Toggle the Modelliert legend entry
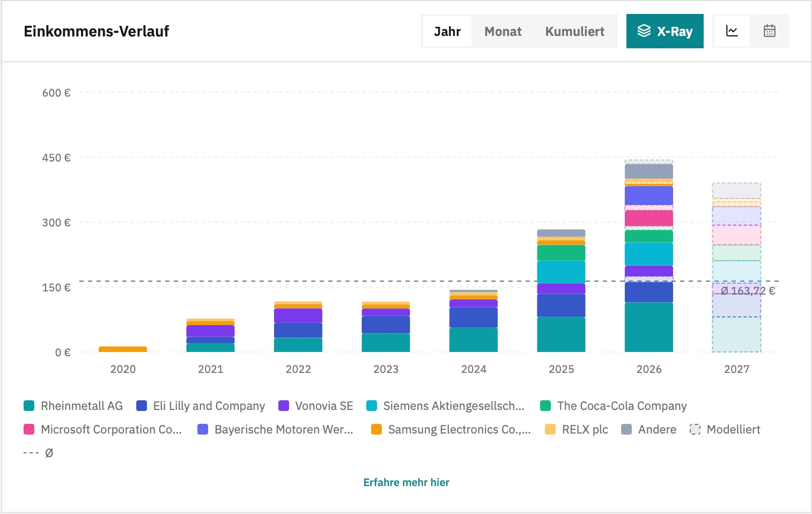The width and height of the screenshot is (812, 514). coord(725,429)
